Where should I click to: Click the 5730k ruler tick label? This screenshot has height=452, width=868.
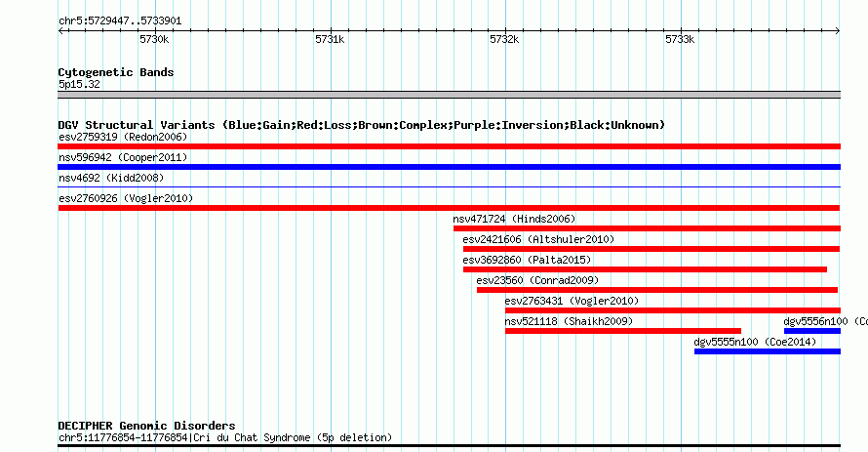154,39
